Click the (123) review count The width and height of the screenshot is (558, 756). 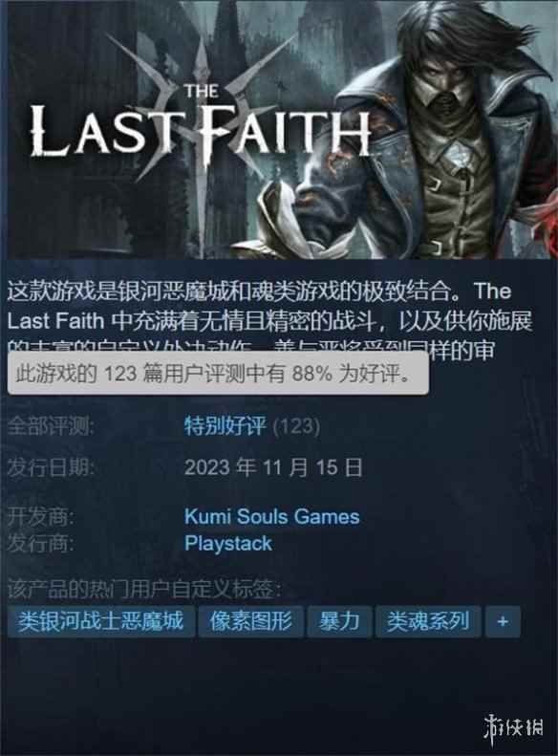296,426
